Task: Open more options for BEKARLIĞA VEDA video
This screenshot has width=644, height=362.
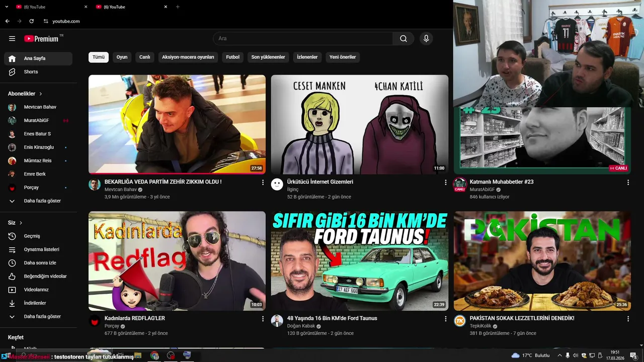Action: [263, 183]
